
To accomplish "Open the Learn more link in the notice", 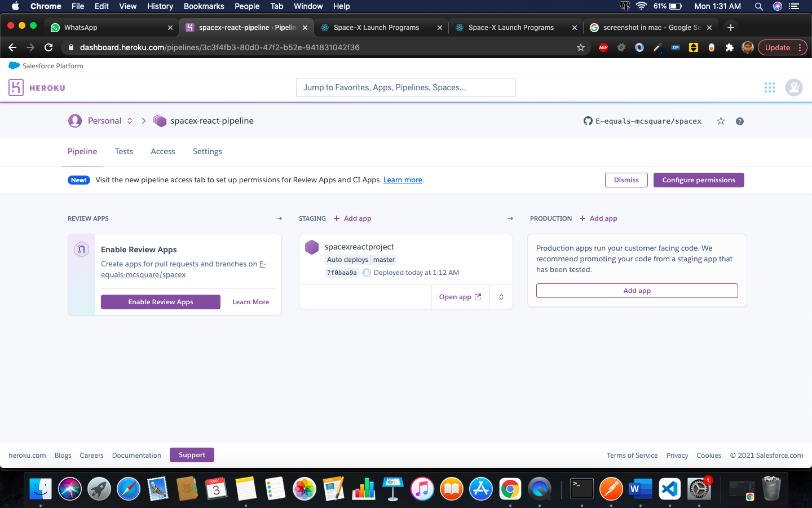I will 403,180.
